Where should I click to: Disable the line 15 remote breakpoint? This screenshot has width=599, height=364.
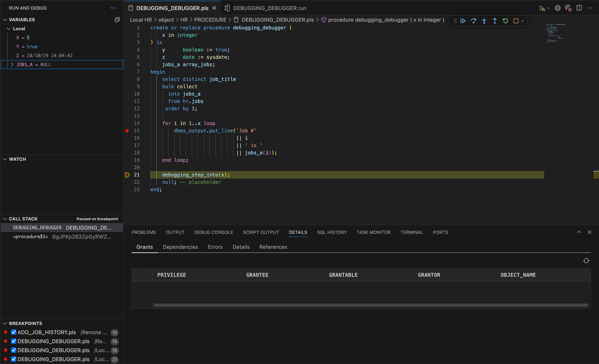[14, 341]
